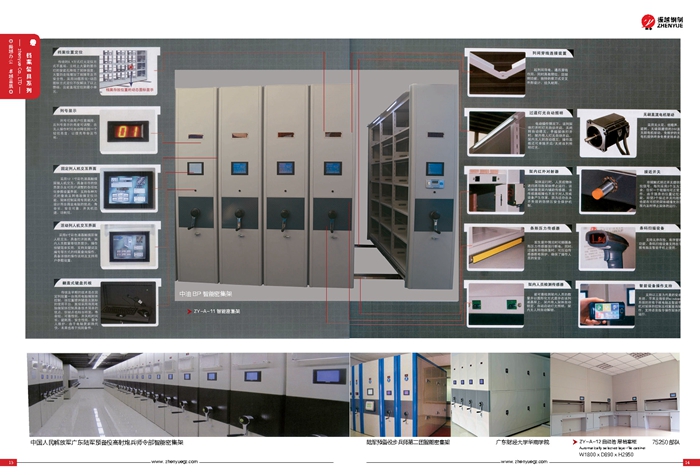Select the aisle auto-lighting photo
The height and width of the screenshot is (475, 700).
click(x=496, y=131)
